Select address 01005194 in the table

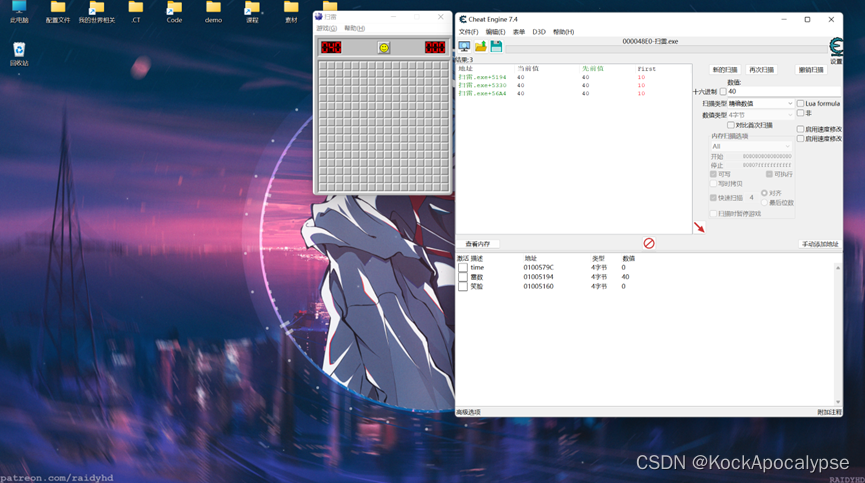pyautogui.click(x=538, y=277)
